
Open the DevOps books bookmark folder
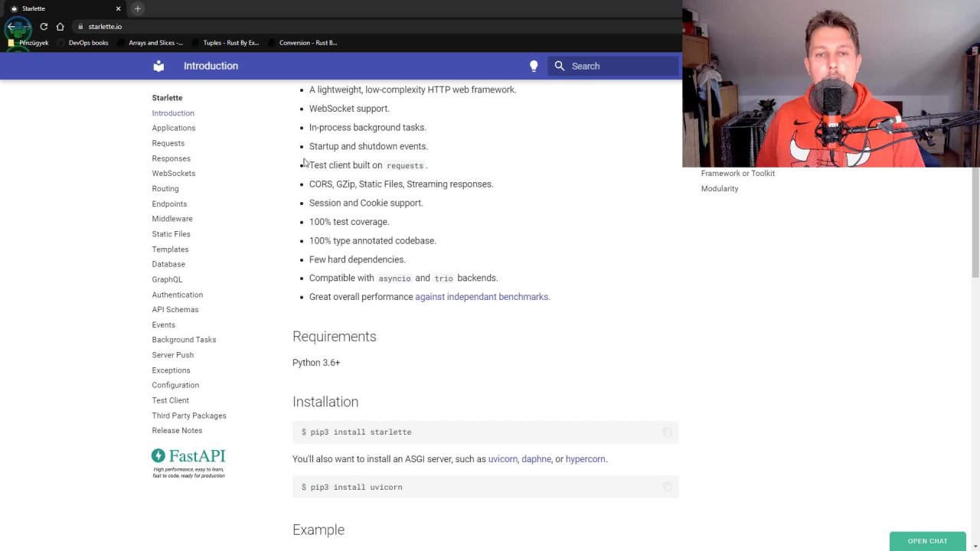click(x=88, y=43)
